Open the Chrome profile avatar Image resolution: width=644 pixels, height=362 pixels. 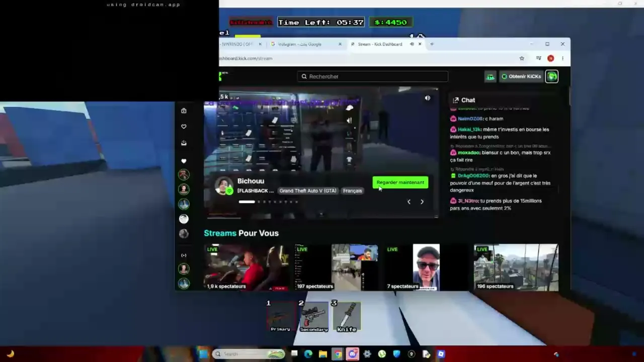551,58
